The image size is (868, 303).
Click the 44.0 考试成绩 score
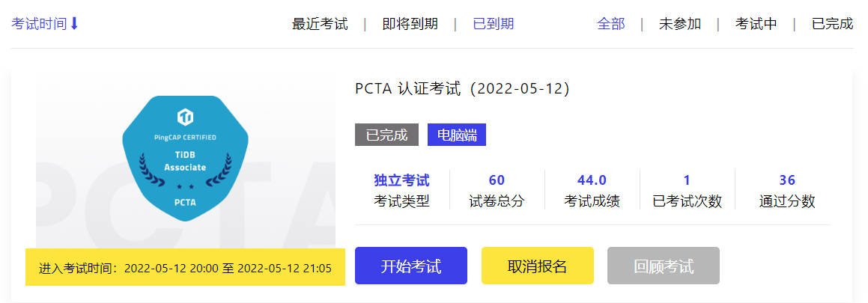(x=592, y=180)
